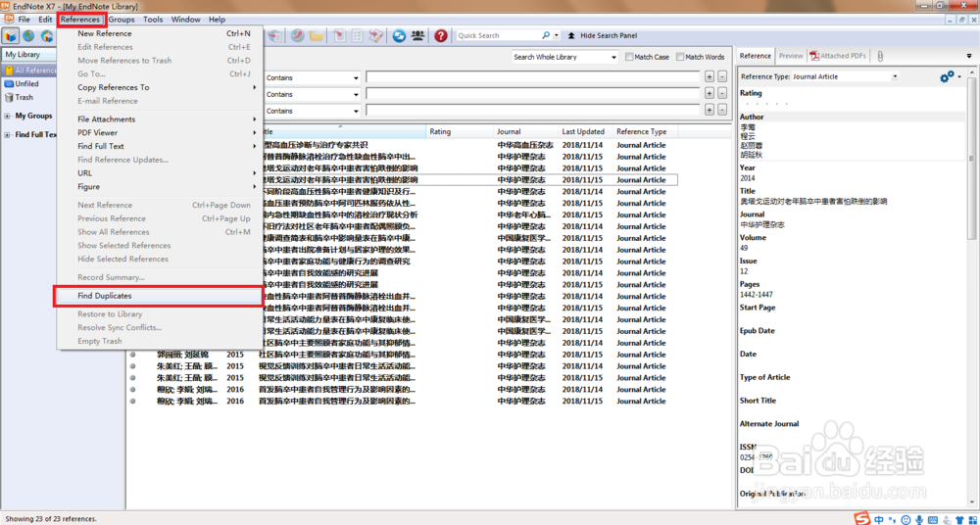Sort by the Last Updated column header
The image size is (980, 525).
(x=585, y=132)
